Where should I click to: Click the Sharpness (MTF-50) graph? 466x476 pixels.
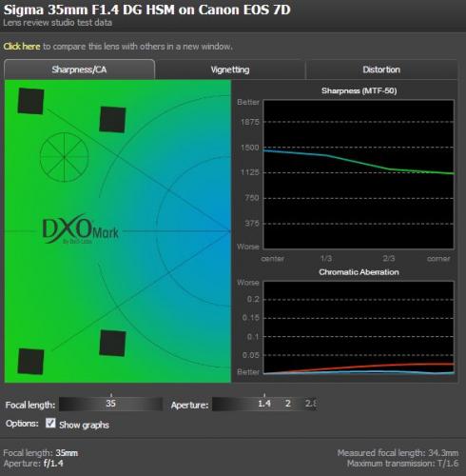(x=359, y=174)
